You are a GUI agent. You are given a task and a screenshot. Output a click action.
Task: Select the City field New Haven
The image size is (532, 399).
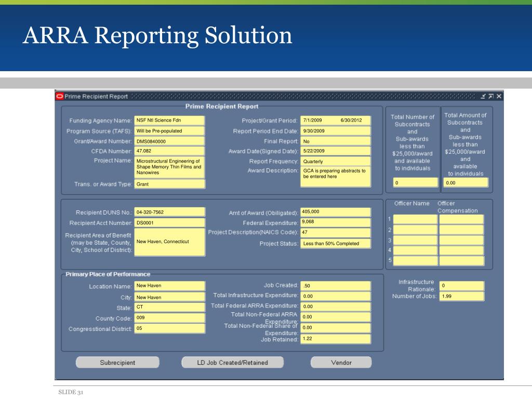170,297
